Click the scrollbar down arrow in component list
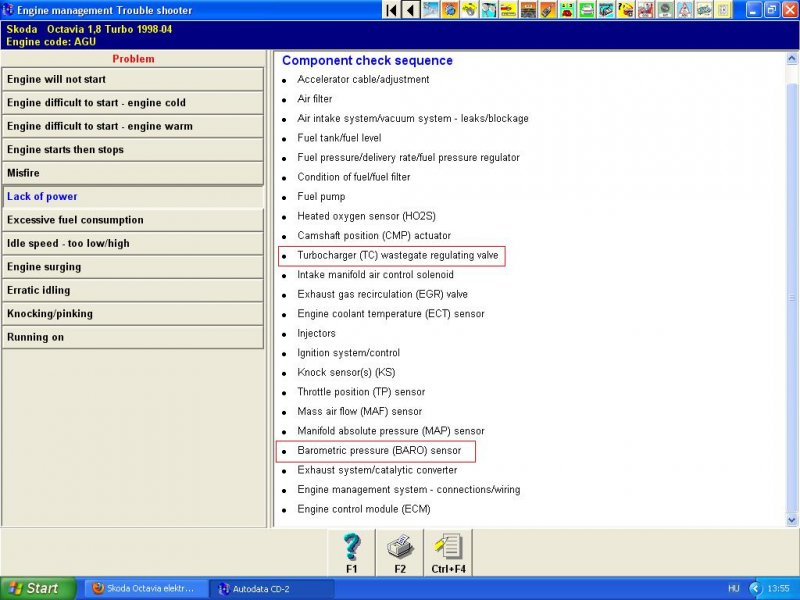This screenshot has height=600, width=800. tap(792, 520)
